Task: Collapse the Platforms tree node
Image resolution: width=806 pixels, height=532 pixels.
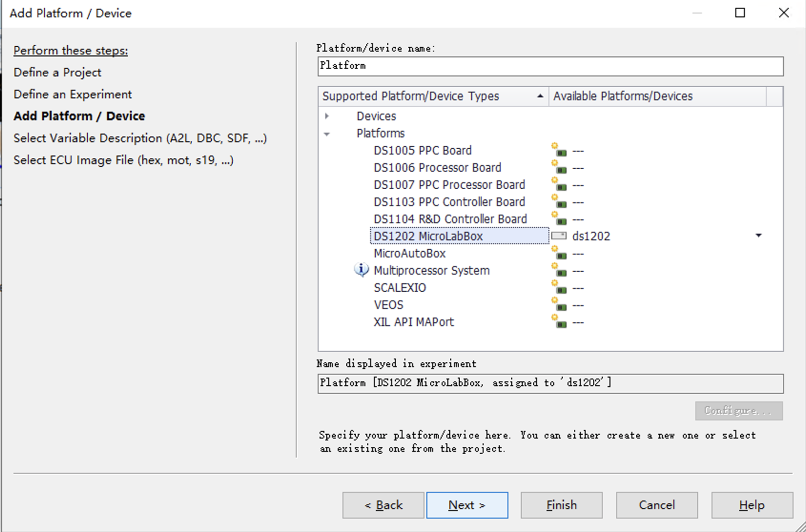Action: pyautogui.click(x=327, y=133)
